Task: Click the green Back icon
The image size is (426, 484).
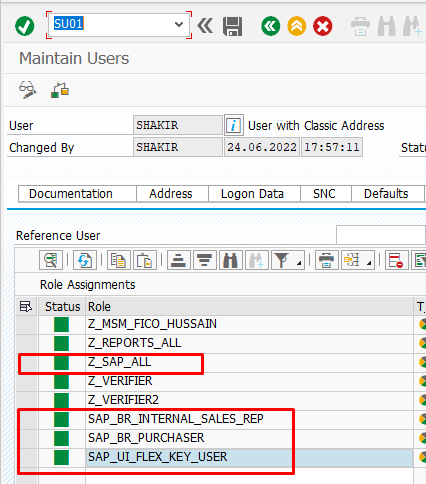Action: [x=271, y=26]
